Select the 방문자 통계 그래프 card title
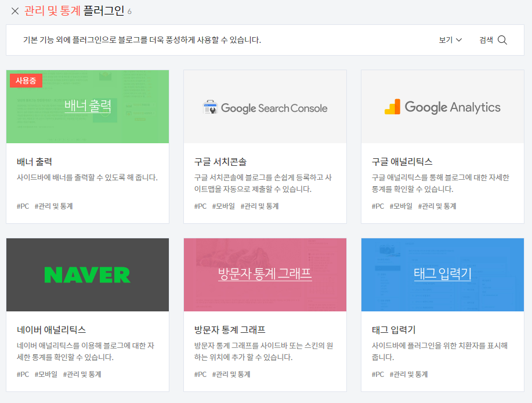 [x=230, y=330]
